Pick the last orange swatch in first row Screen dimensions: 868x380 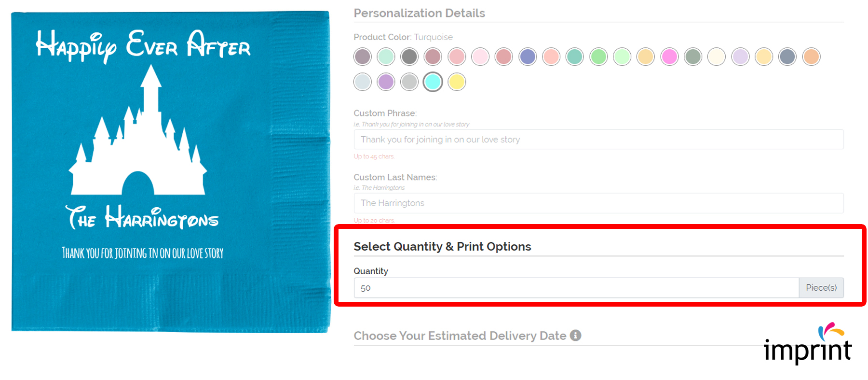coord(811,57)
